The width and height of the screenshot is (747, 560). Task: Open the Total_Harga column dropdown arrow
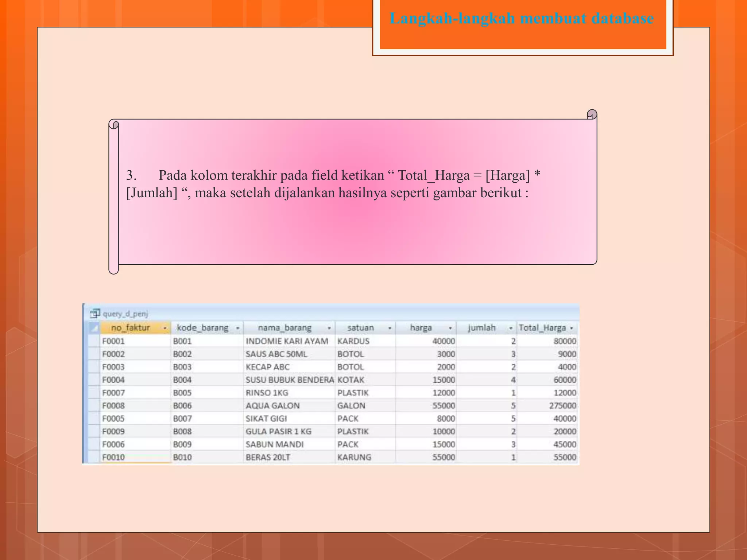tap(572, 328)
